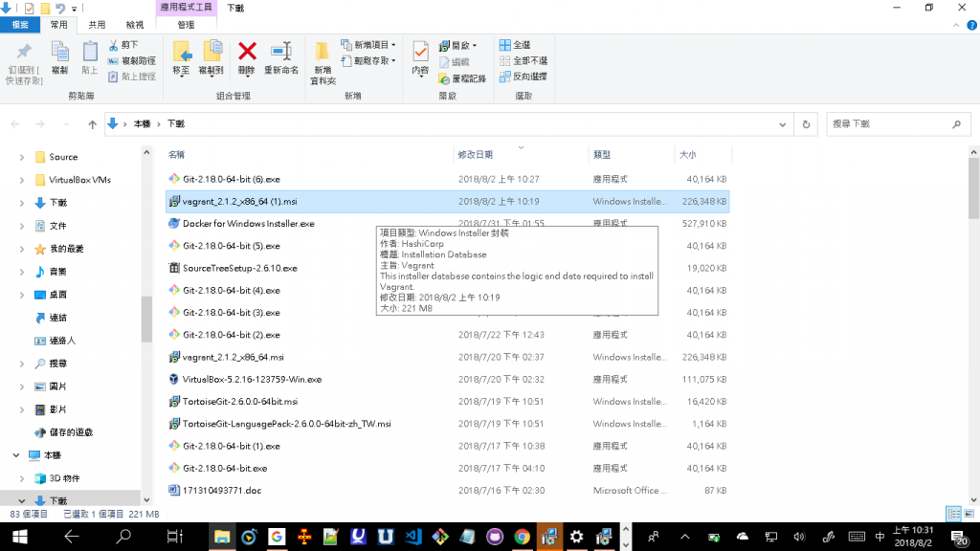
Task: Click Invert selection (反向選擇) in ribbon
Action: point(523,77)
